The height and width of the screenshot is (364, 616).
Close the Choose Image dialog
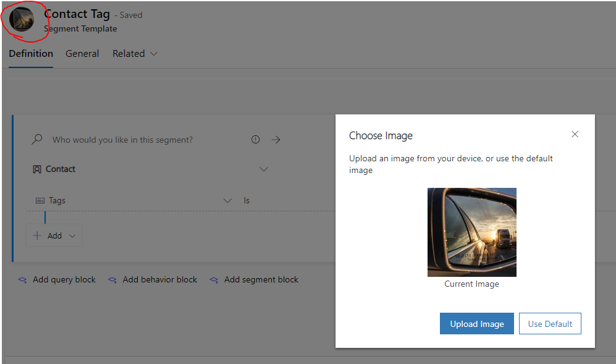click(x=575, y=134)
